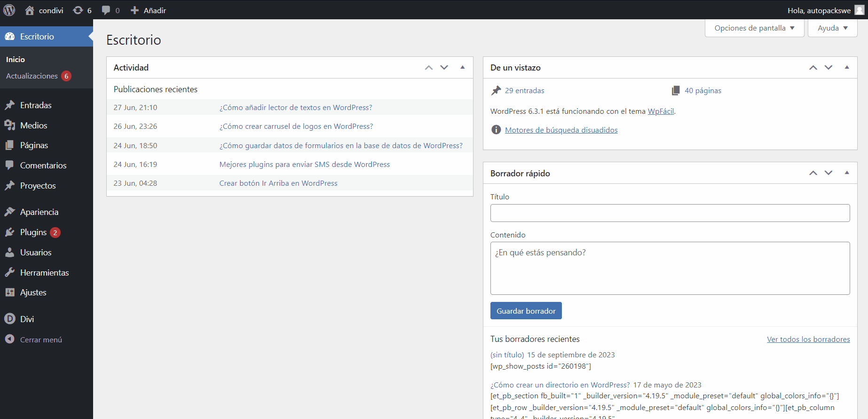The width and height of the screenshot is (868, 419).
Task: Click the WordPress logo icon
Action: click(9, 10)
